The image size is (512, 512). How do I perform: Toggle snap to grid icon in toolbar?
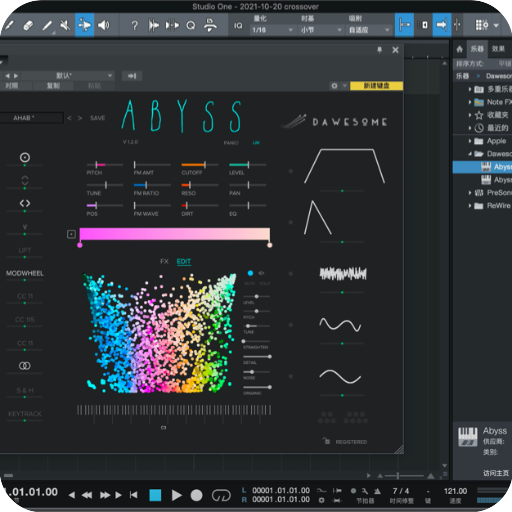(404, 25)
